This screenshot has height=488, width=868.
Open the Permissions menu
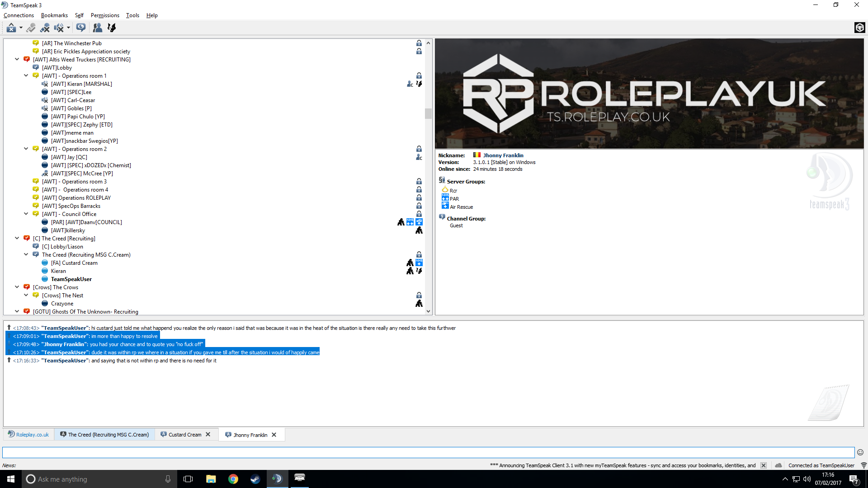pyautogui.click(x=105, y=15)
